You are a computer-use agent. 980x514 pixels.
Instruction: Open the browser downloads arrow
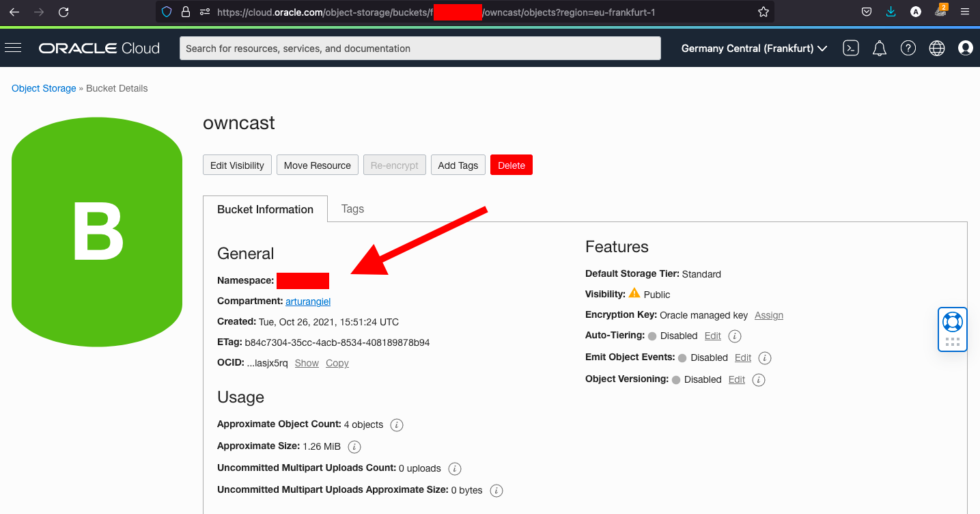(891, 12)
